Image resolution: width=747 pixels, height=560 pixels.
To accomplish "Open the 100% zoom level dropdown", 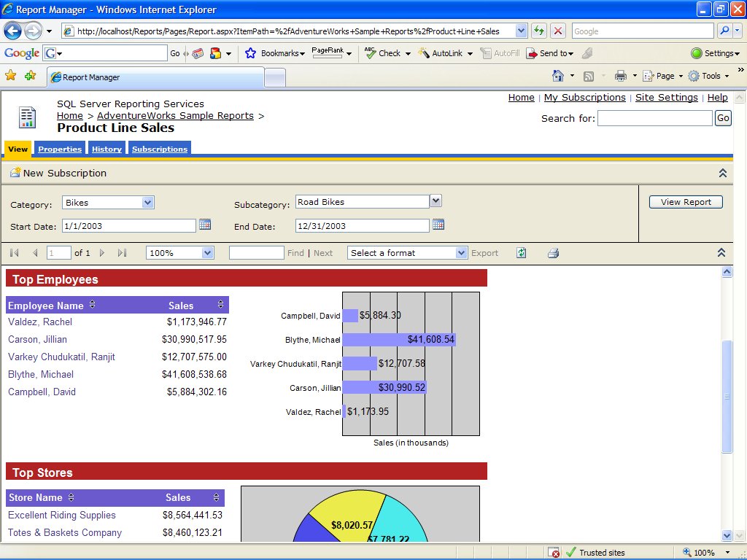I will [207, 253].
